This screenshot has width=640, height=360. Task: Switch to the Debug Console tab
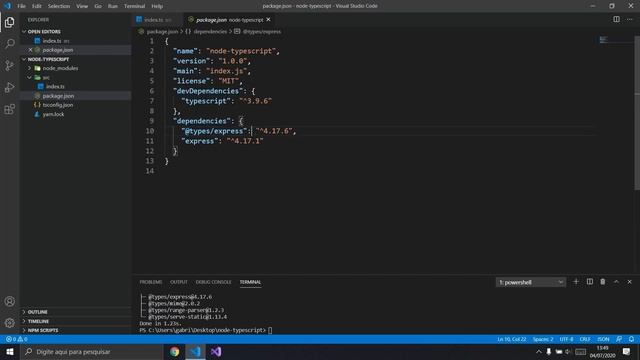coord(213,282)
